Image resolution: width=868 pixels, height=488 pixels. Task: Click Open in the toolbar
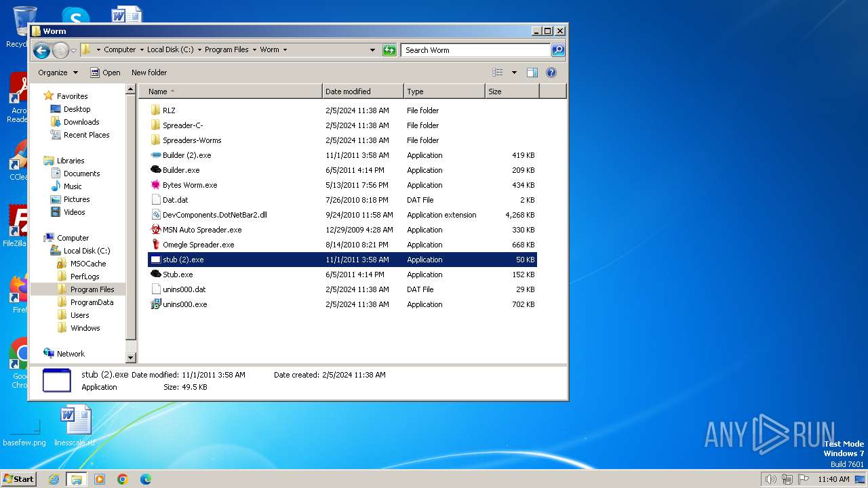105,73
